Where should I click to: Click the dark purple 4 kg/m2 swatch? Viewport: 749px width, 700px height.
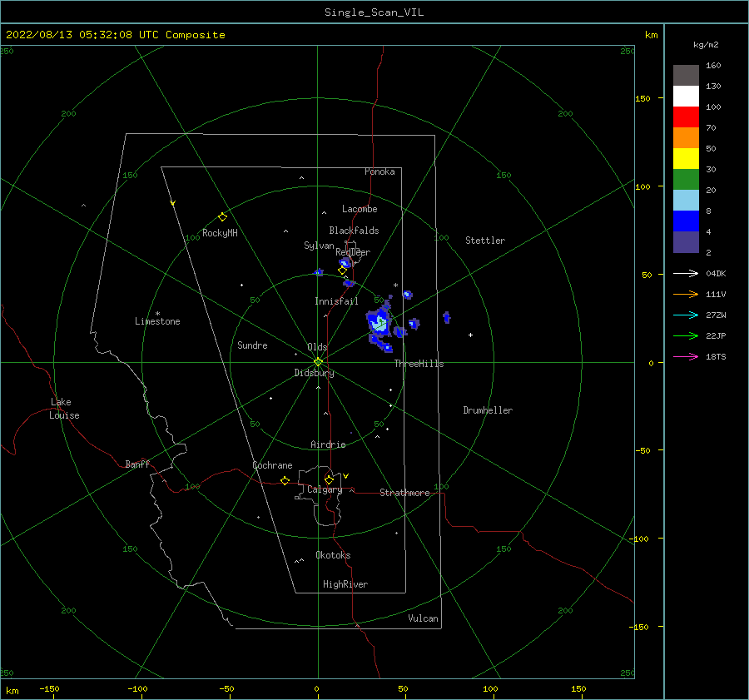click(x=686, y=241)
